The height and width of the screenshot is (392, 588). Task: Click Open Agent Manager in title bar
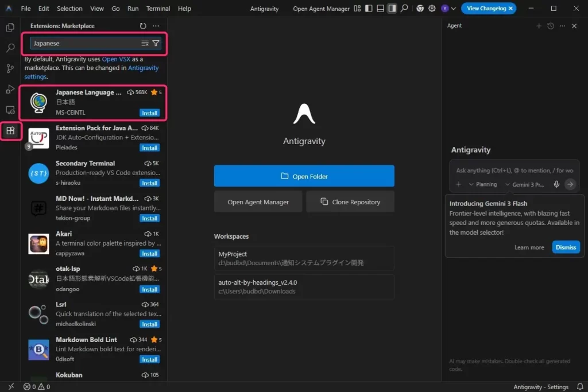tap(321, 8)
